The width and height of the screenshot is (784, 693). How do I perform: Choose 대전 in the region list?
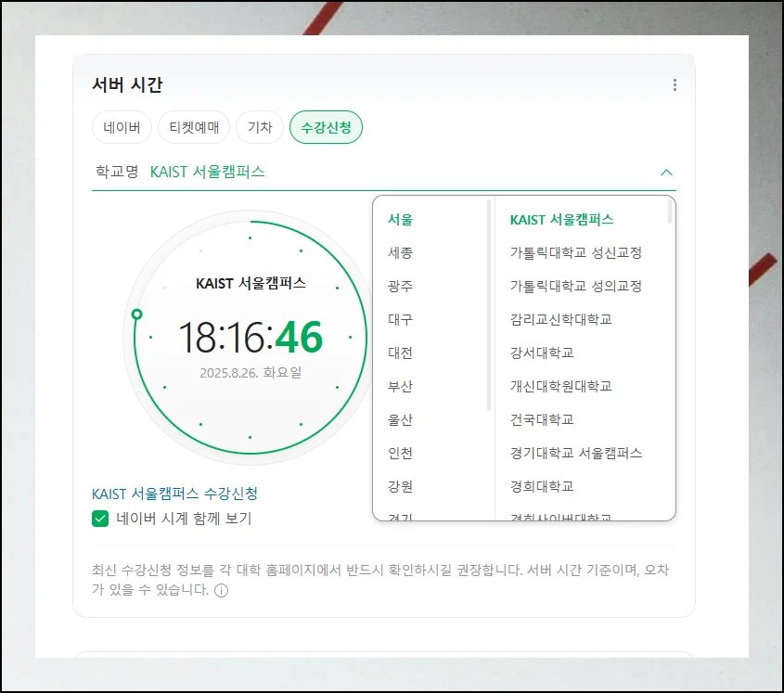click(401, 353)
